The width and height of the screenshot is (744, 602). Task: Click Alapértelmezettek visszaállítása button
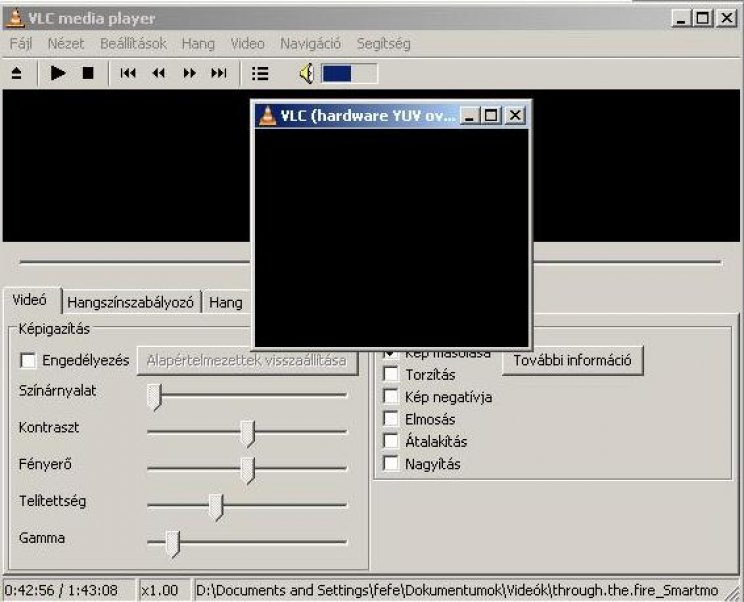(x=247, y=361)
